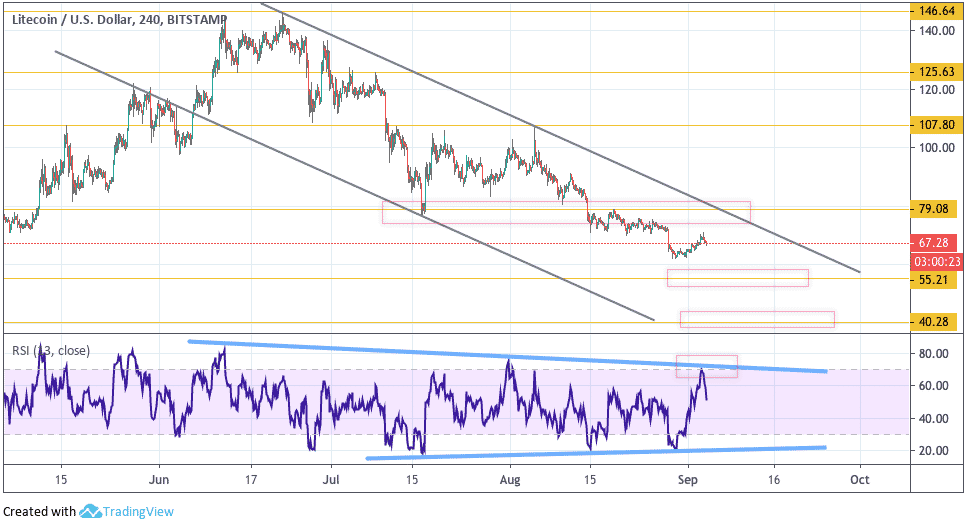Viewport: 966px width, 529px height.
Task: Click the Oct label on time axis
Action: tap(859, 480)
